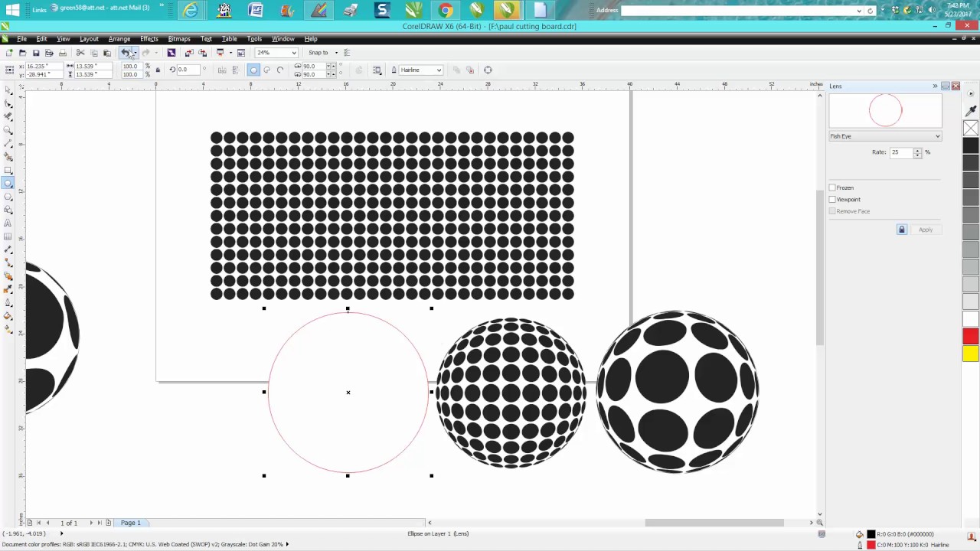This screenshot has width=980, height=551.
Task: Open the Window menu
Action: (283, 39)
